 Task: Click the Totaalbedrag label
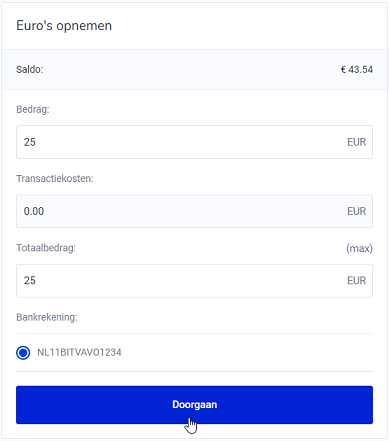(46, 248)
